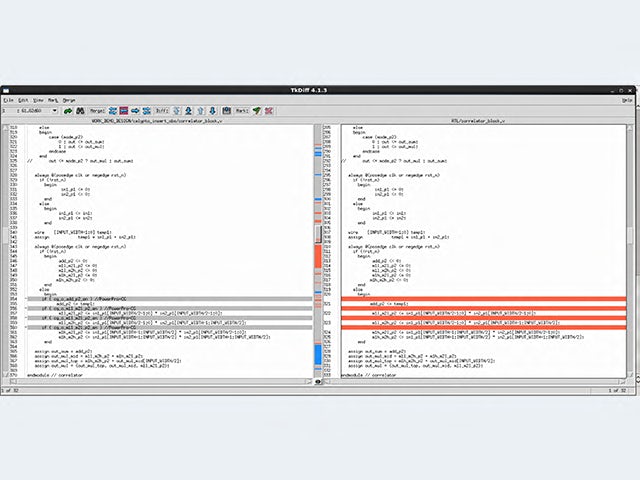This screenshot has width=640, height=480.
Task: Open the View menu
Action: pyautogui.click(x=38, y=100)
